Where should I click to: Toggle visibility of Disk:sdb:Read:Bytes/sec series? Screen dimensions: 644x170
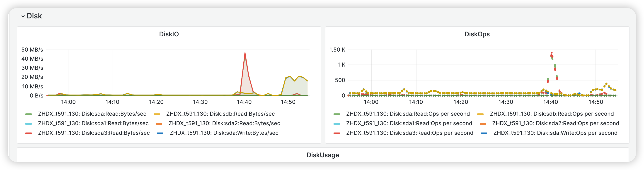220,114
